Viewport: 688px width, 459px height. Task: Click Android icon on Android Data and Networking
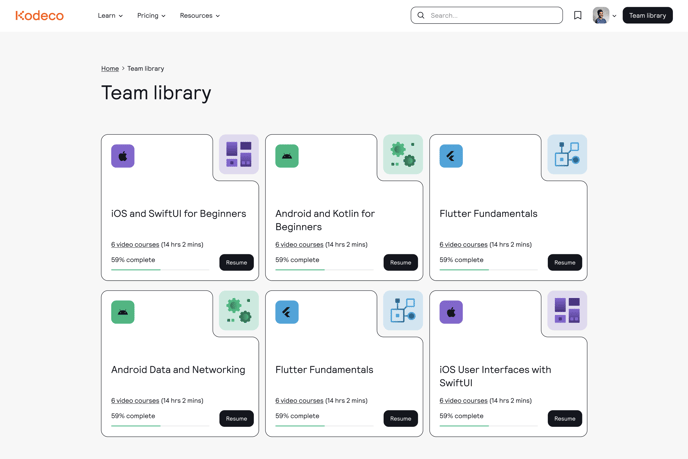[x=123, y=312]
